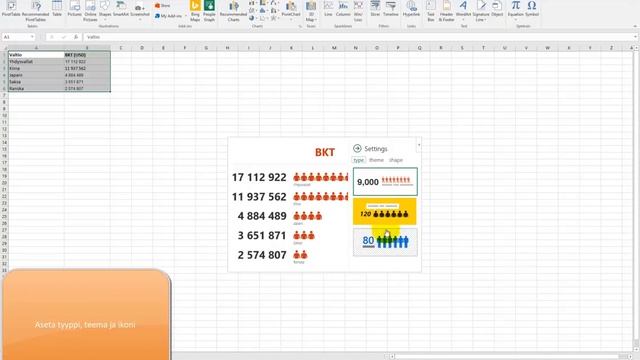Insert a Symbol
Image resolution: width=640 pixels, height=360 pixels.
532,9
